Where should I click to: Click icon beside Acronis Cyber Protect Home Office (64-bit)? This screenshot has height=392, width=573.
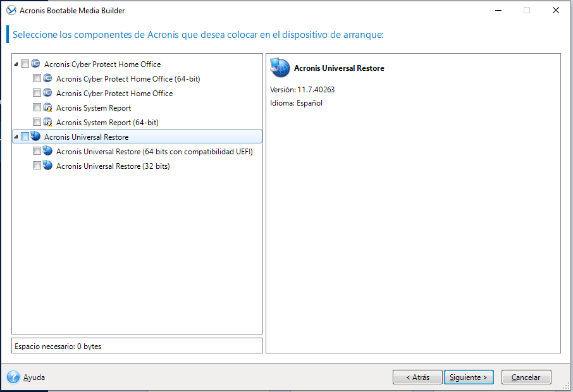47,78
